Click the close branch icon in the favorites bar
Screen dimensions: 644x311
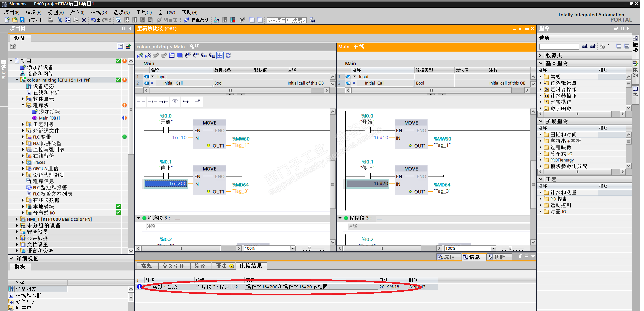coord(197,102)
